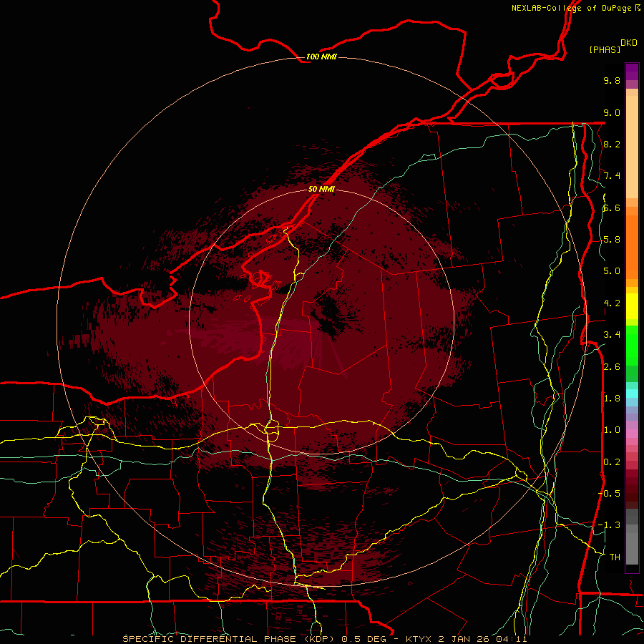Click the 1.0 scale value

(x=612, y=430)
